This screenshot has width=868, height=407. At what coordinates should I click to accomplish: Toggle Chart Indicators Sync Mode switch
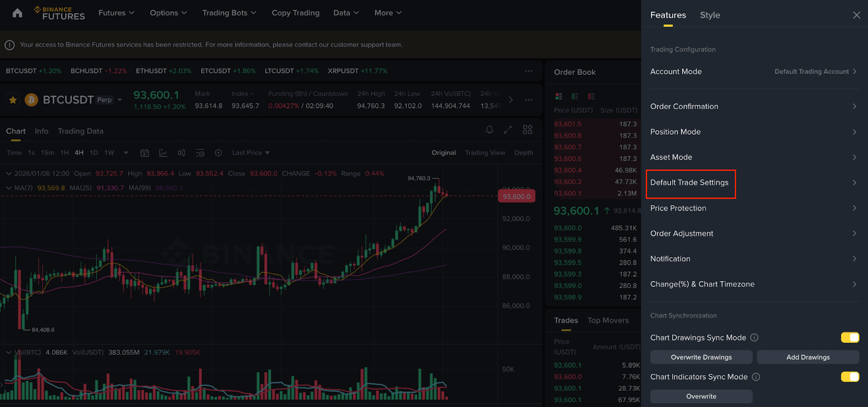pyautogui.click(x=850, y=377)
